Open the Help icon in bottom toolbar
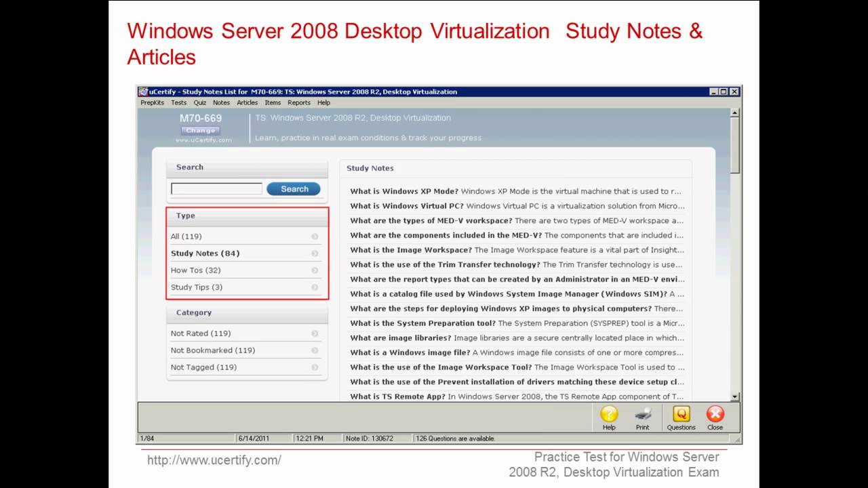 pos(609,418)
